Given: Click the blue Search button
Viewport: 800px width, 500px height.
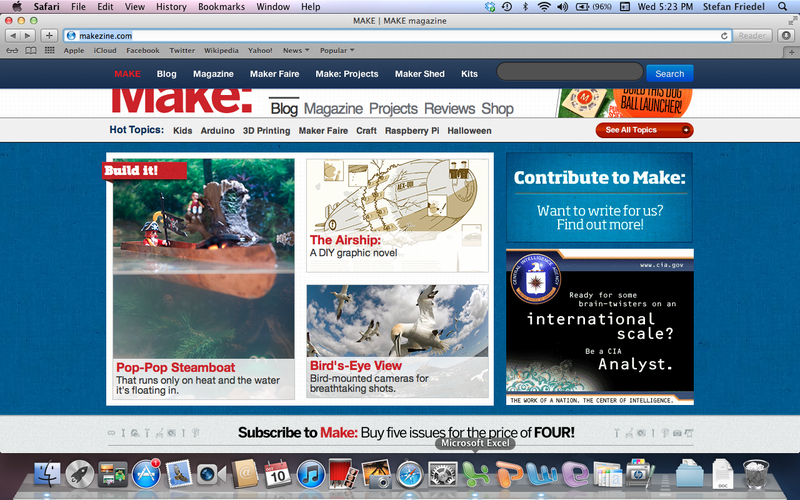Looking at the screenshot, I should (x=669, y=73).
